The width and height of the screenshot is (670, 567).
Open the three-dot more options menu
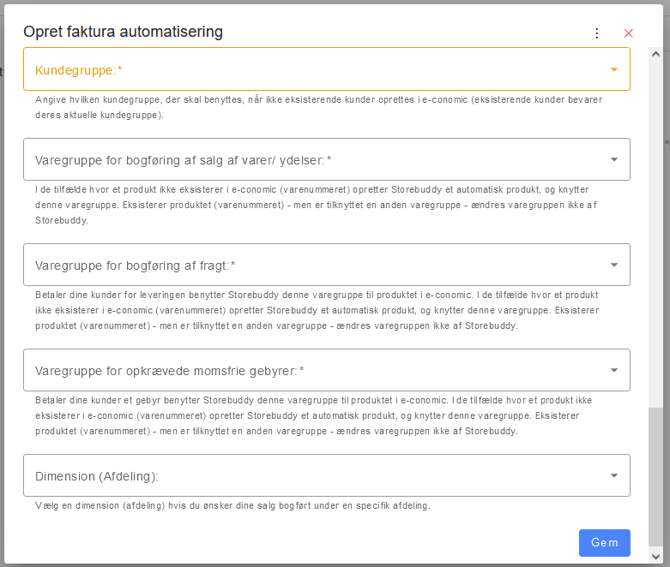click(x=597, y=33)
